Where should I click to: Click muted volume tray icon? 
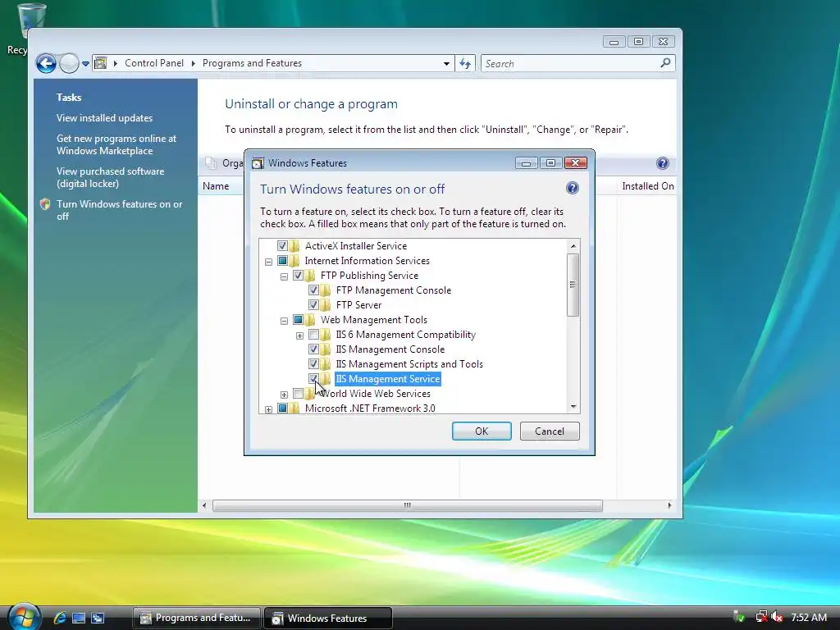tap(778, 617)
